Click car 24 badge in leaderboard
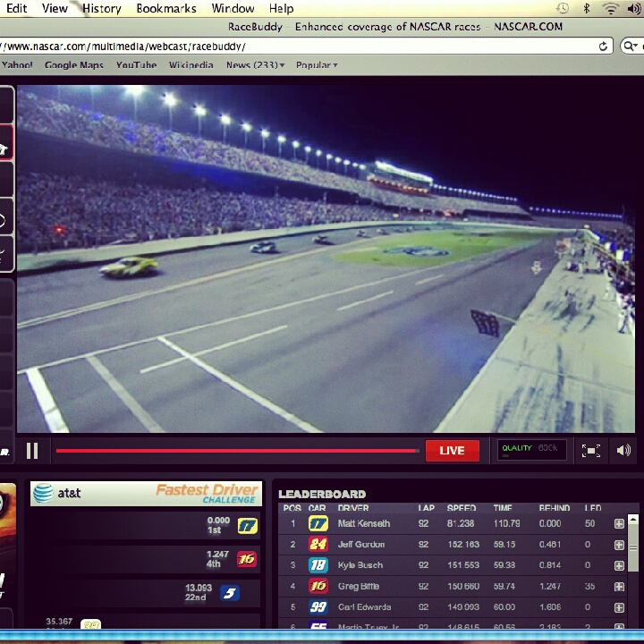The height and width of the screenshot is (644, 644). 318,544
